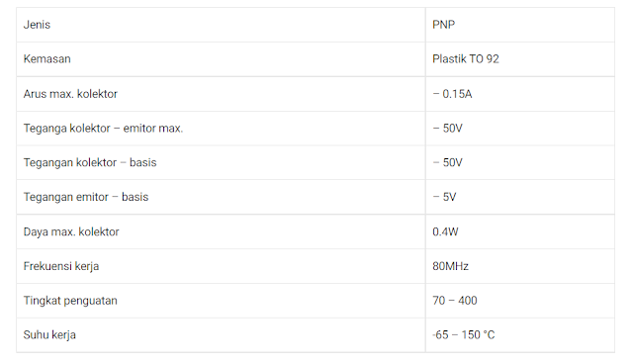This screenshot has height=364, width=632.
Task: Click the Tingkat penguatan label
Action: [x=70, y=301]
